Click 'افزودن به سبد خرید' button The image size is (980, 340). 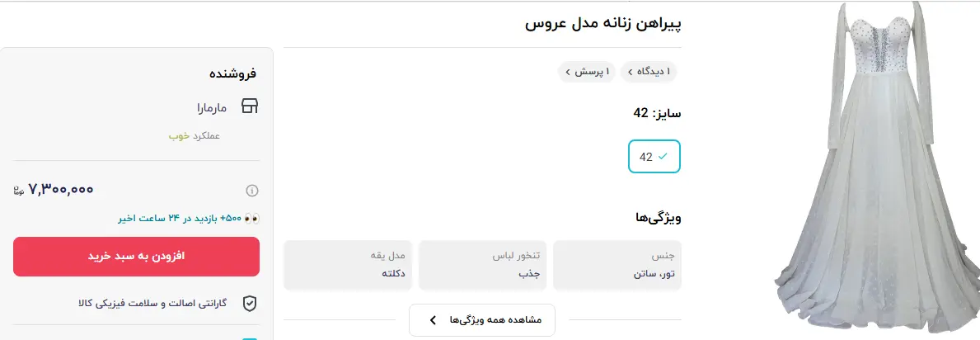click(137, 257)
